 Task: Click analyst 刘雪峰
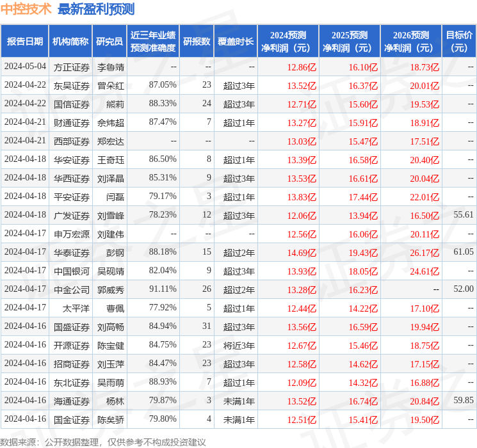pyautogui.click(x=110, y=216)
